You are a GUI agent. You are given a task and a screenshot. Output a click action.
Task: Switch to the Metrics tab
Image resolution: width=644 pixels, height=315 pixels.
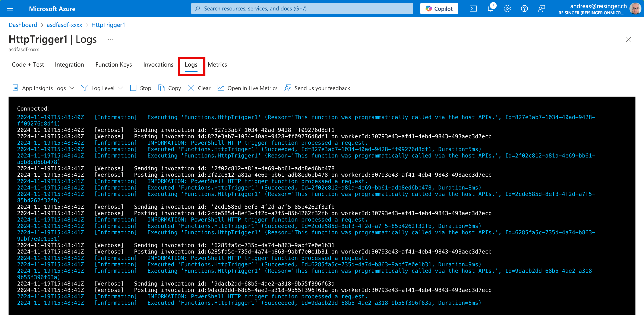pos(217,65)
